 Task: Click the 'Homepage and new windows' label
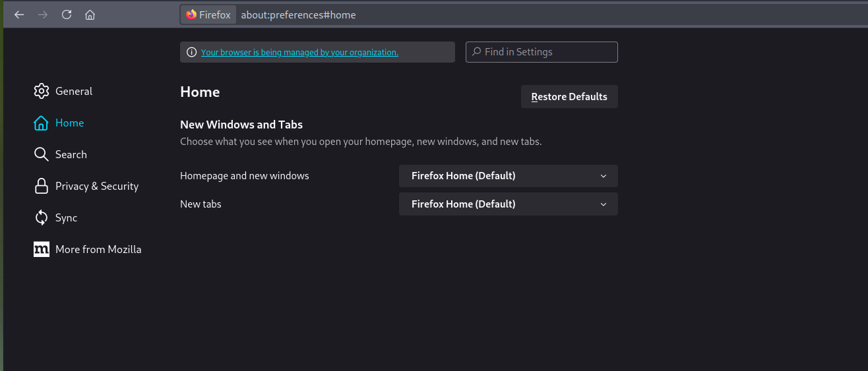click(245, 176)
